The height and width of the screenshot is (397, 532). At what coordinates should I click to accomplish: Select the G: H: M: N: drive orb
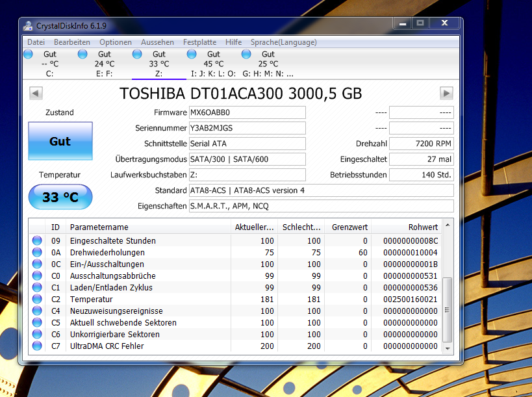tap(246, 54)
